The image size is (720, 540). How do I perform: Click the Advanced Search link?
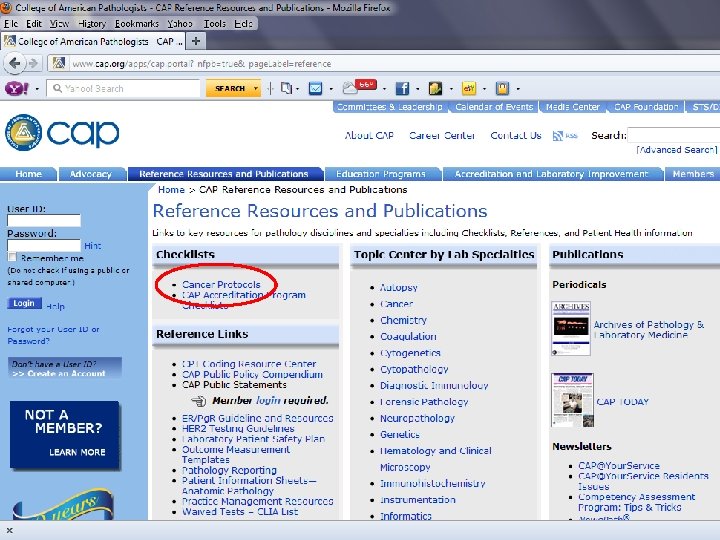[x=676, y=150]
